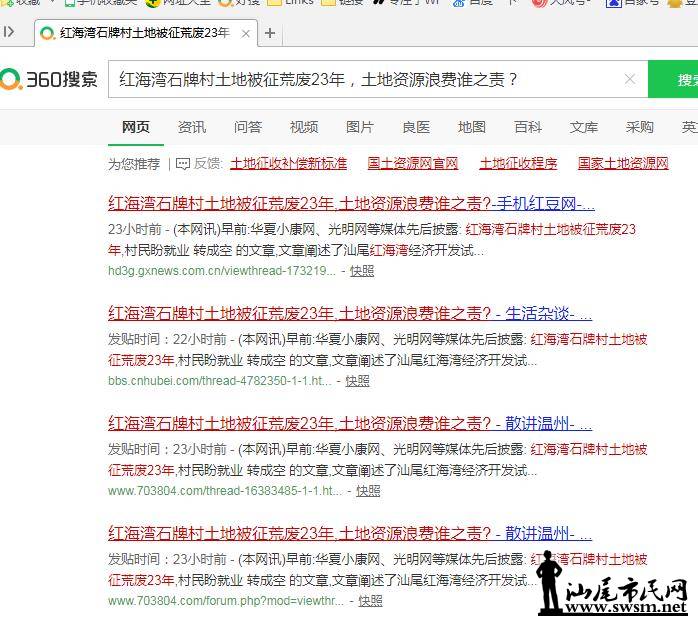Switch to the 地图 search tab
Viewport: 698px width, 621px height.
(472, 127)
